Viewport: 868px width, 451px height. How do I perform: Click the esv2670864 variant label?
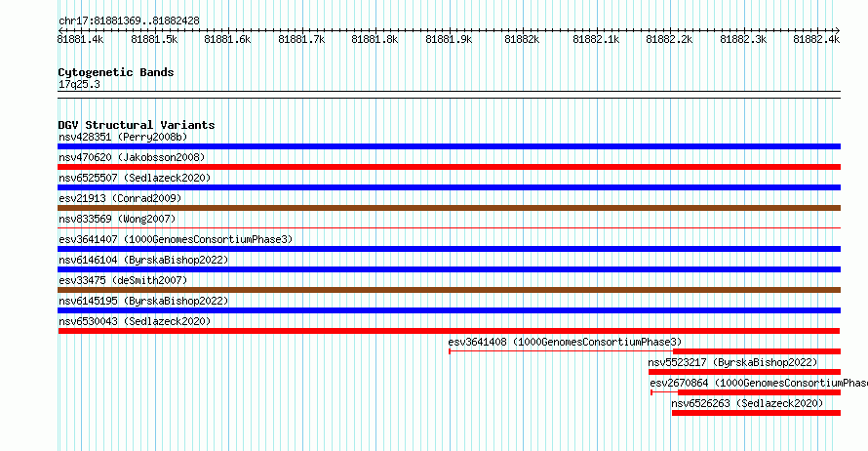[759, 383]
